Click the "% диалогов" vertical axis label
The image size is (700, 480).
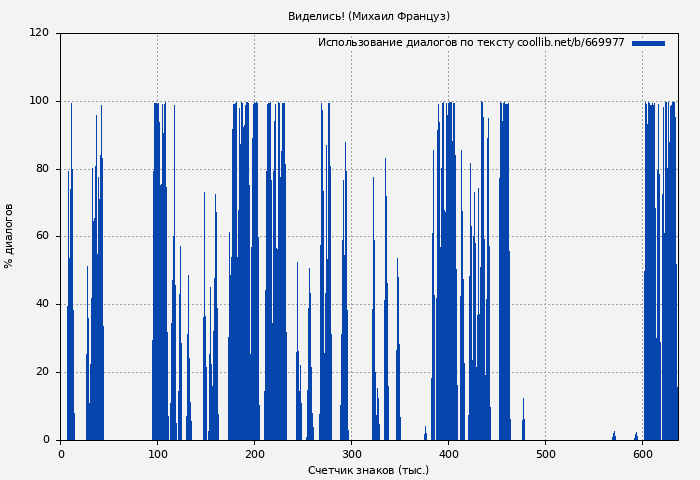9,236
